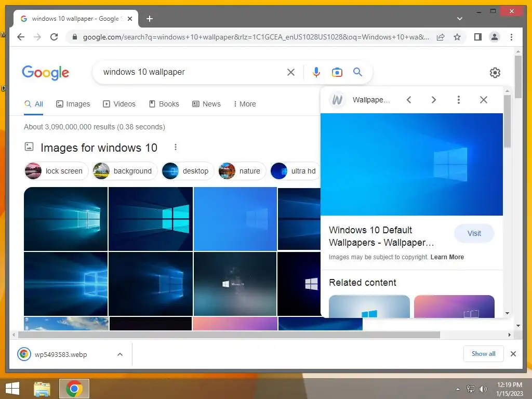Screen dimensions: 532x399
Task: Open the pink purple related content thumbnail
Action: pos(454,307)
